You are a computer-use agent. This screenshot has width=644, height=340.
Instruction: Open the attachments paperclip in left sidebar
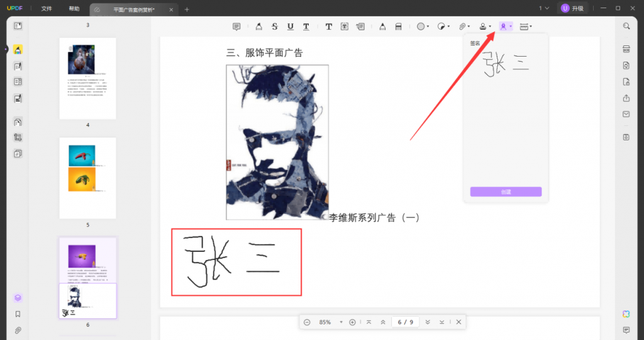tap(18, 330)
